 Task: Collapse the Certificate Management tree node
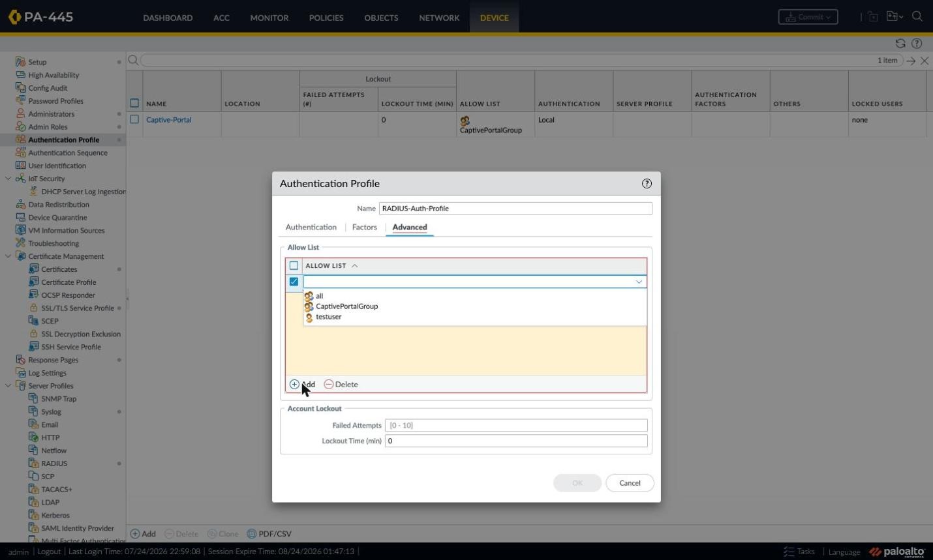pos(8,256)
